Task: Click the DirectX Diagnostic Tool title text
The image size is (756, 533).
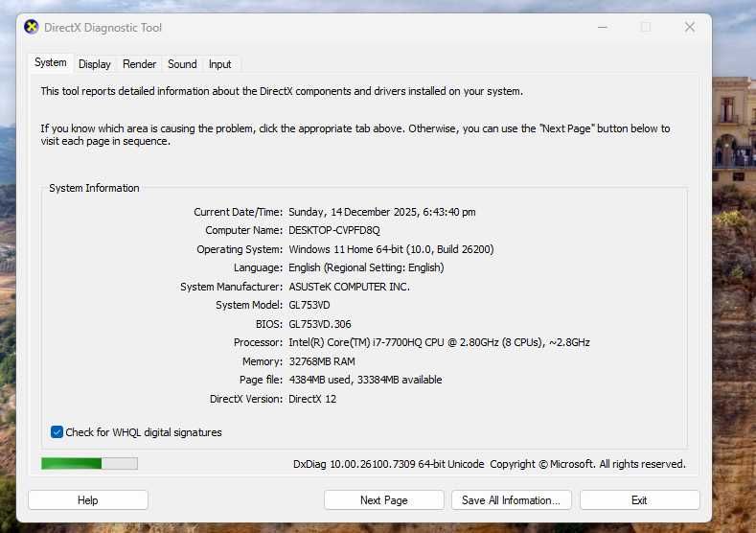Action: (103, 28)
